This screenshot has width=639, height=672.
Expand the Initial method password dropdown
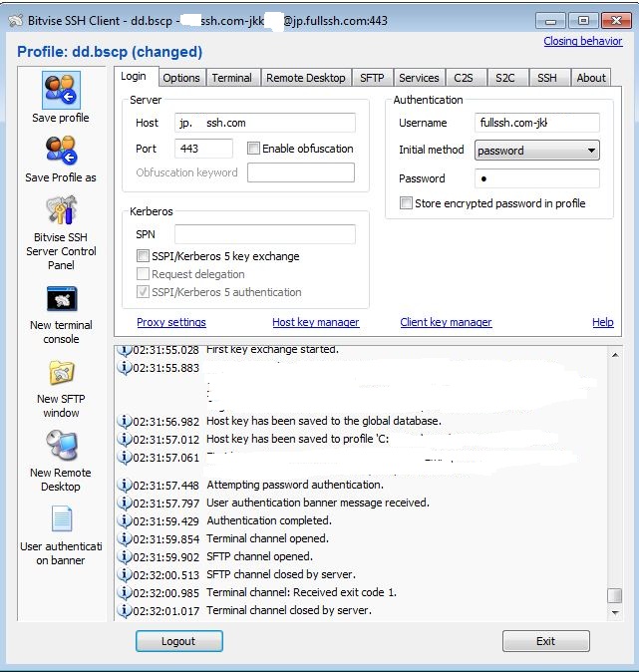(537, 151)
